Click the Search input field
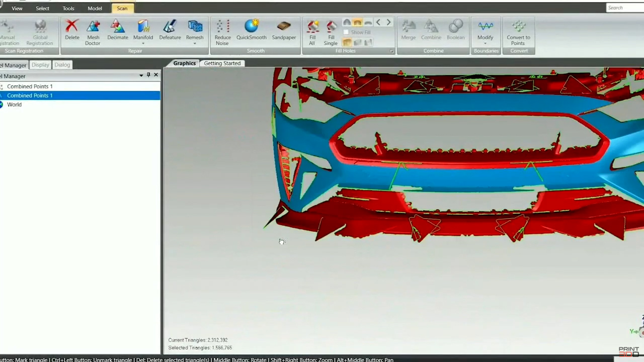644x362 pixels. pyautogui.click(x=625, y=8)
